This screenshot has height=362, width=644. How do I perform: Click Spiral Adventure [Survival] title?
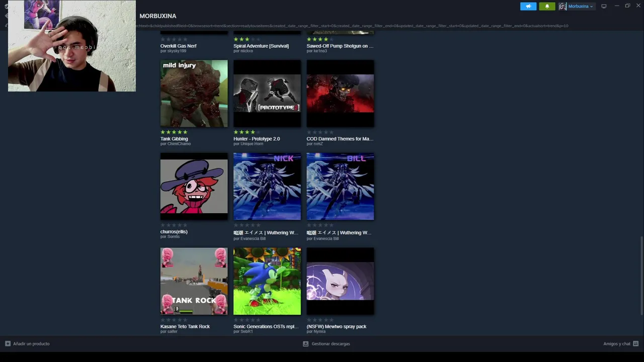coord(261,46)
